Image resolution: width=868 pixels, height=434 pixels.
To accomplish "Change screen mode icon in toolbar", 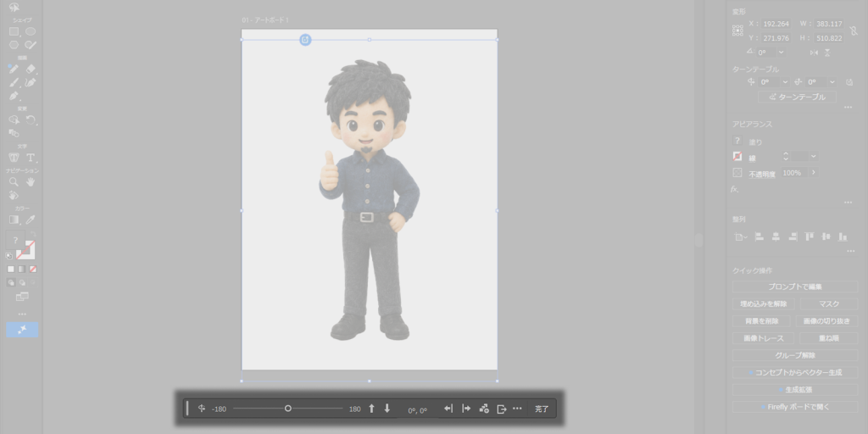I will 22,298.
